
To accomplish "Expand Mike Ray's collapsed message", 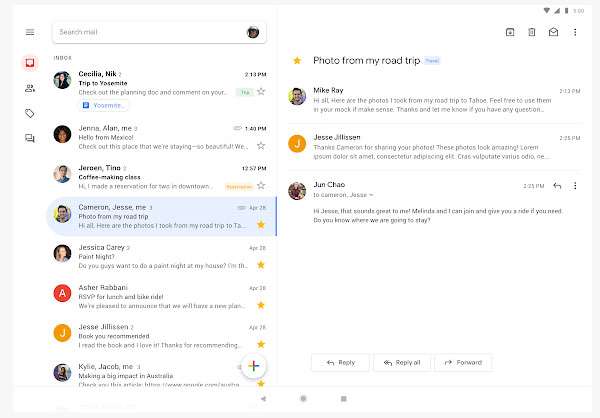I will click(435, 100).
